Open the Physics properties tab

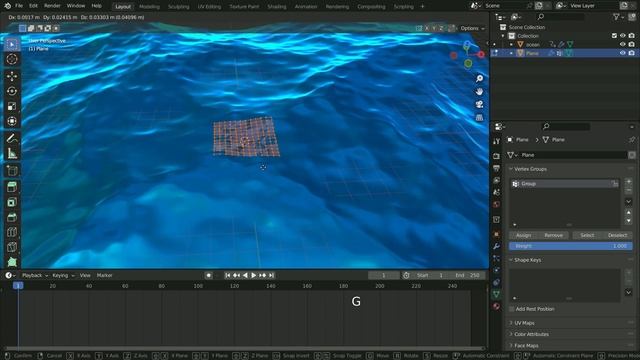click(496, 270)
